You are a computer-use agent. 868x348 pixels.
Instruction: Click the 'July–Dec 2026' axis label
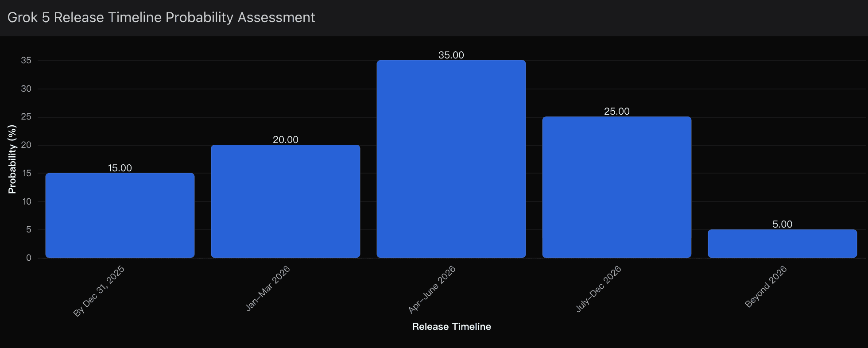pyautogui.click(x=598, y=289)
